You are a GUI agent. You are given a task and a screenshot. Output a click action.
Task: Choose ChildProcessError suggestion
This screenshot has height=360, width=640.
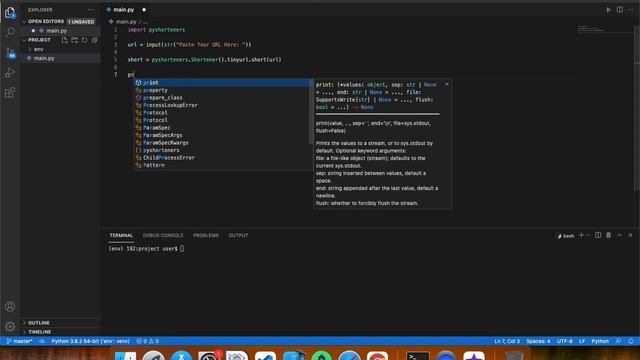tap(223, 158)
